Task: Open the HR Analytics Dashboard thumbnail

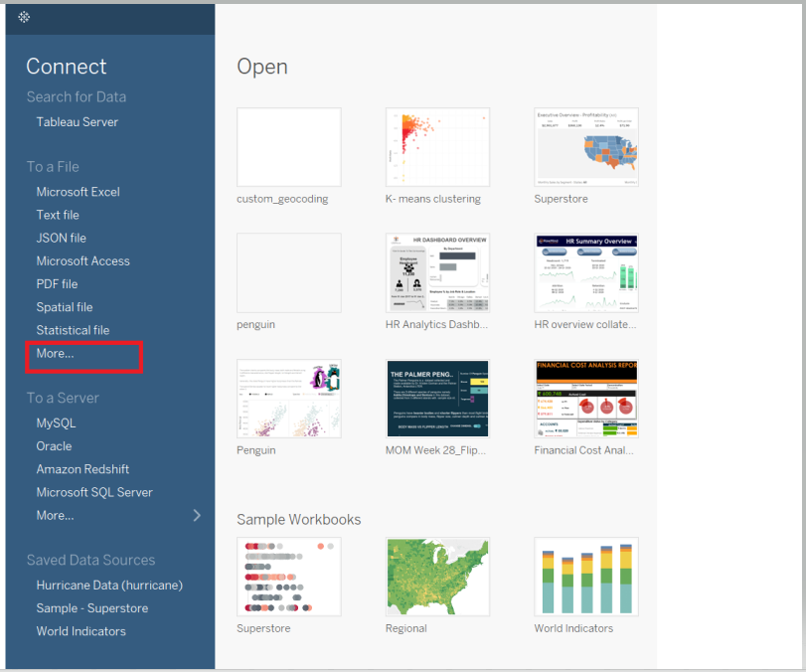Action: [437, 272]
